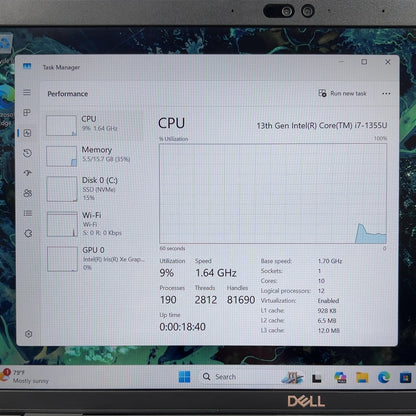Open the Users page icon
416x416 pixels.
(x=28, y=193)
